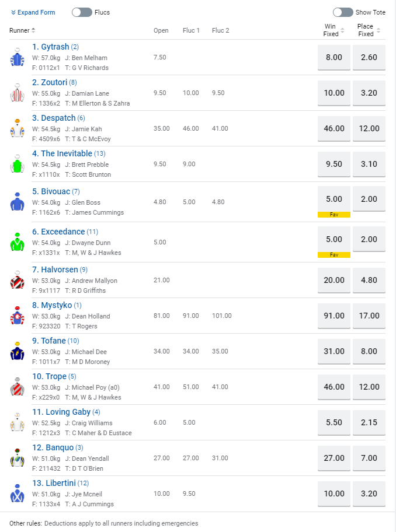The height and width of the screenshot is (532, 396).
Task: Sort by Place Fixed column arrows
Action: (378, 30)
